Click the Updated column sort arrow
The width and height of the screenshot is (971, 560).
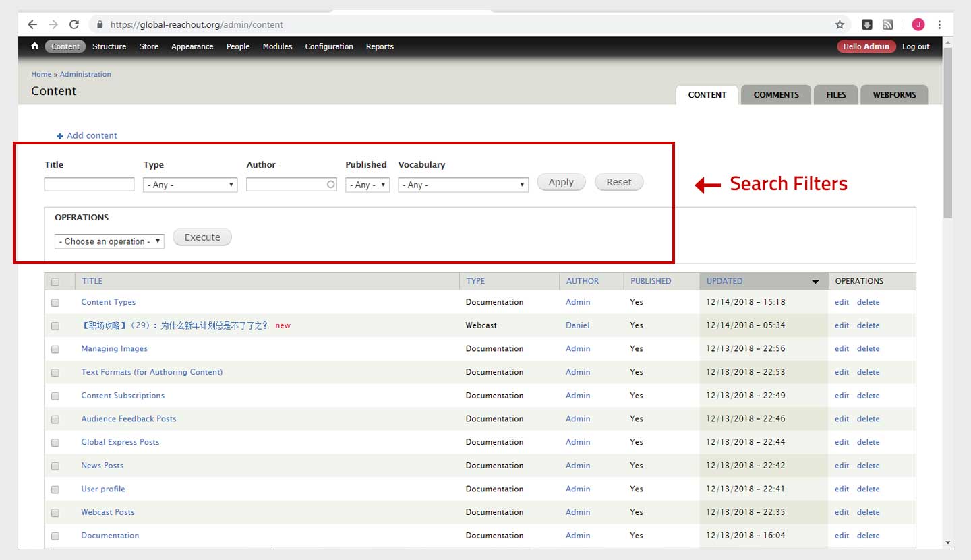tap(815, 282)
